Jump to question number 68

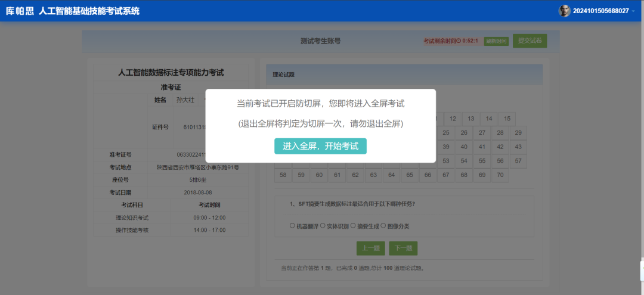coord(464,175)
